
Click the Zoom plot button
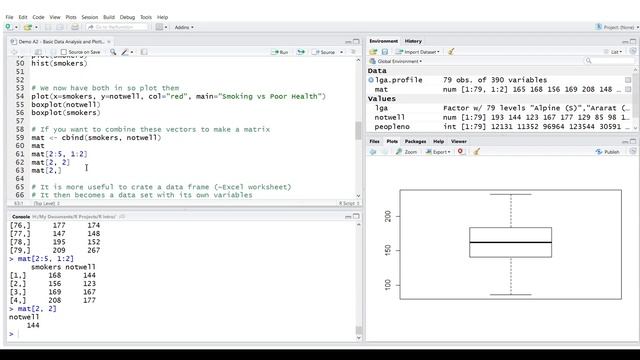407,152
